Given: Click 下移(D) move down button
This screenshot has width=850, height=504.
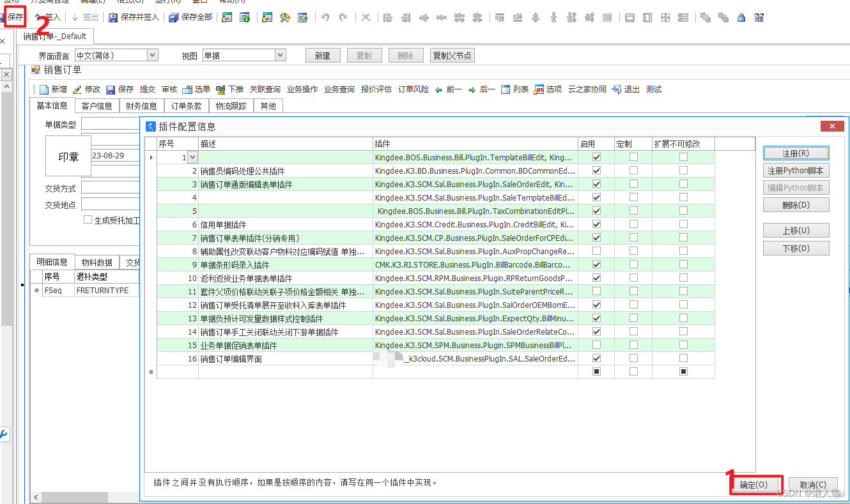Looking at the screenshot, I should [796, 248].
